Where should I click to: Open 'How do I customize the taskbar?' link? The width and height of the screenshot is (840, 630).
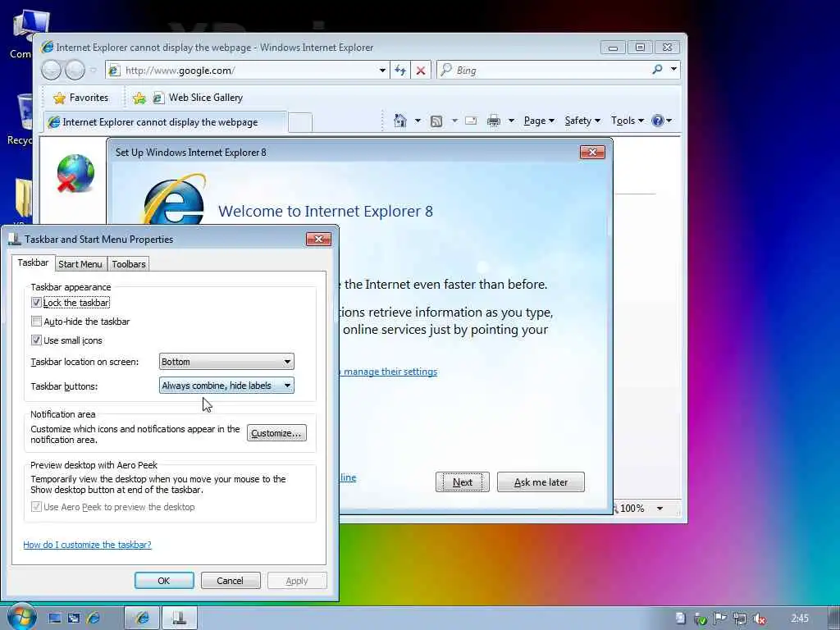pyautogui.click(x=87, y=545)
